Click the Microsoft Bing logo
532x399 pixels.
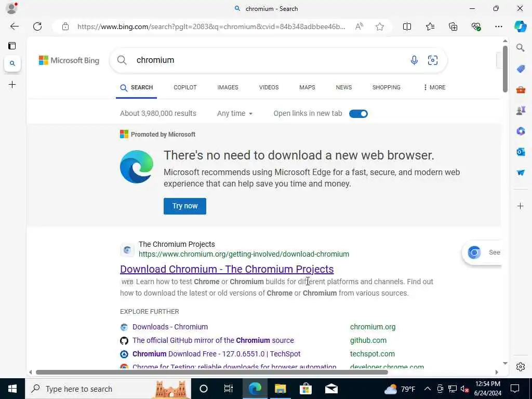click(69, 60)
